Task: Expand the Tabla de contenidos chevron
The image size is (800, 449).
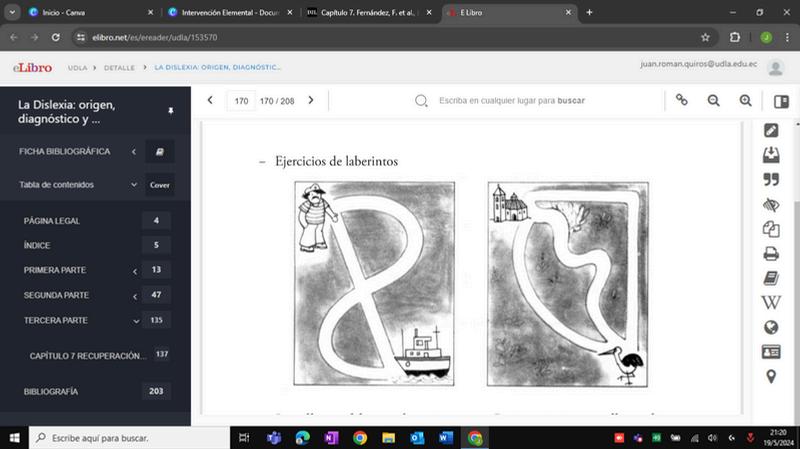Action: click(134, 185)
